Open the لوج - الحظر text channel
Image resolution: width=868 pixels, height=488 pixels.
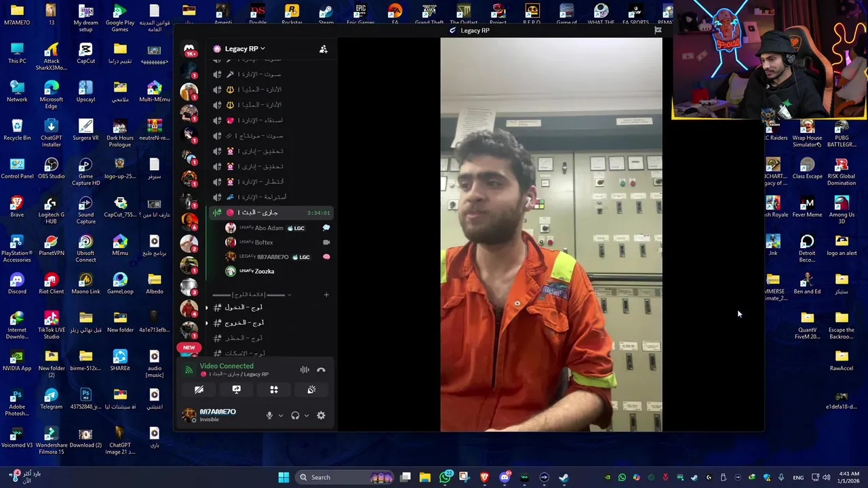point(271,338)
